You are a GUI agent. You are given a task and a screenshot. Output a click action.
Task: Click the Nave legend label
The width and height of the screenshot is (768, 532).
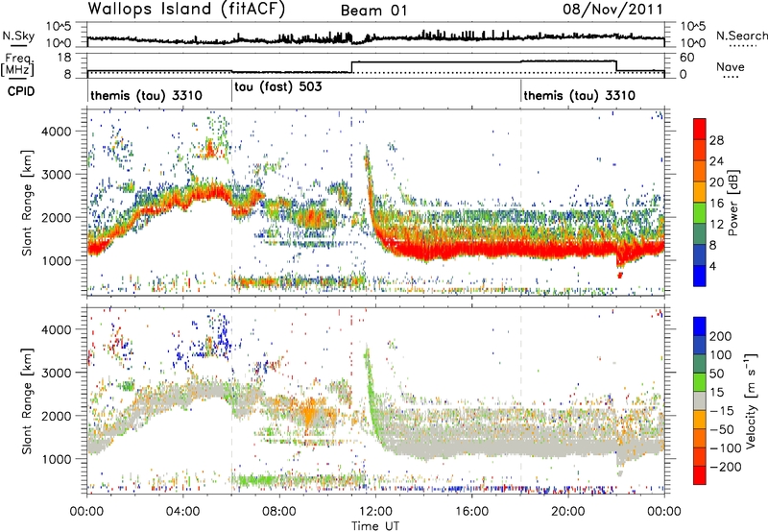730,67
